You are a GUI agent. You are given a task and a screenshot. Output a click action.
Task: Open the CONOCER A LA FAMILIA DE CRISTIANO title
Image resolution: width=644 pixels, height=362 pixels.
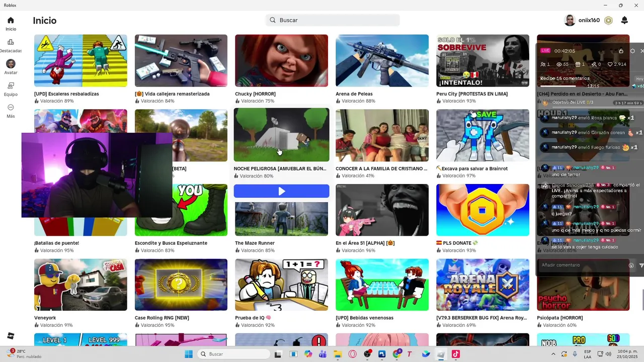[x=381, y=168]
